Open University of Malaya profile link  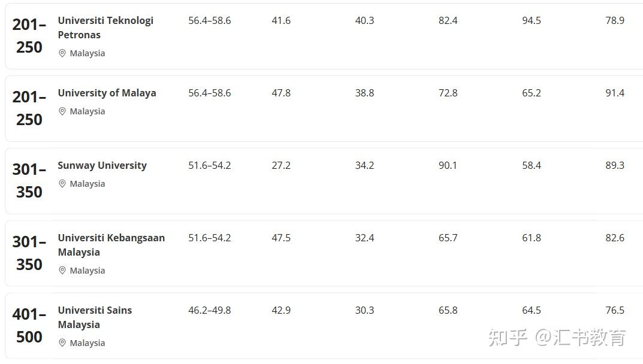coord(107,93)
